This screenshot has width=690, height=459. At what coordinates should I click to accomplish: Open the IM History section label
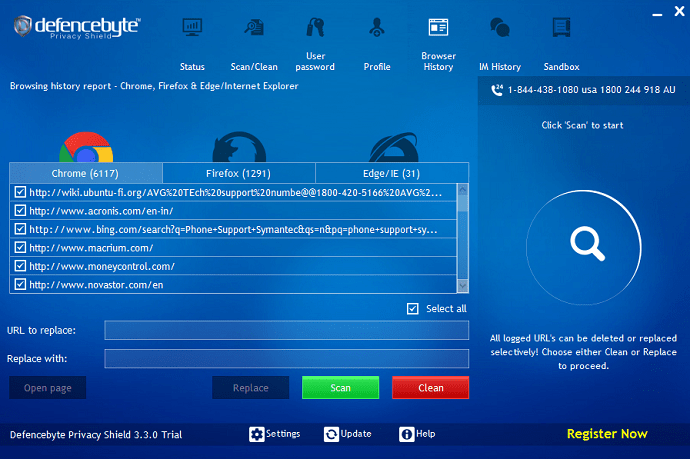[x=500, y=67]
